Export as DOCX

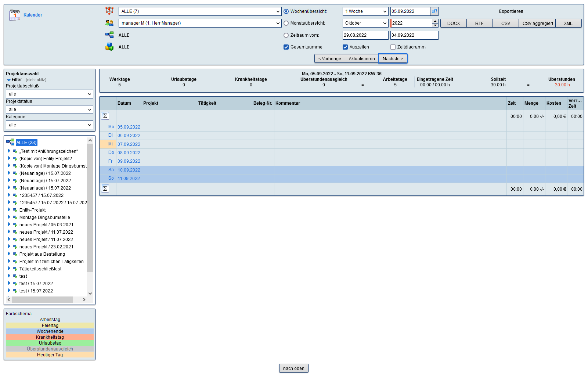453,24
